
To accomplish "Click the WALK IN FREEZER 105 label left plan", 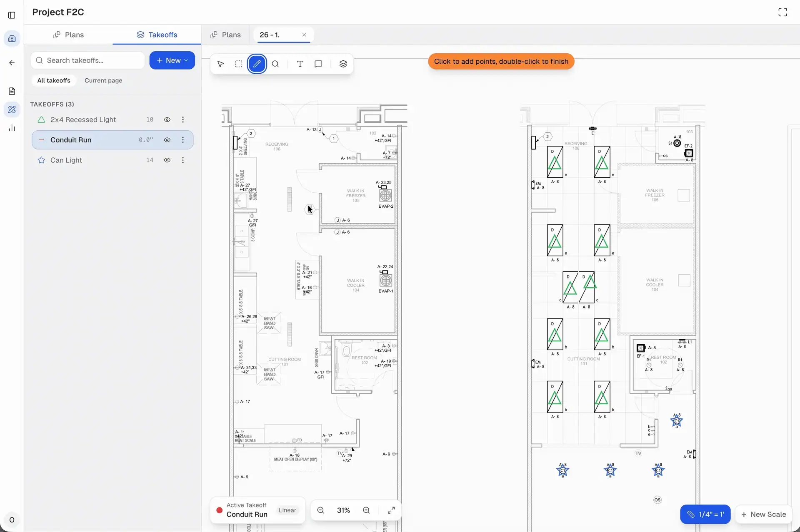I will 356,196.
